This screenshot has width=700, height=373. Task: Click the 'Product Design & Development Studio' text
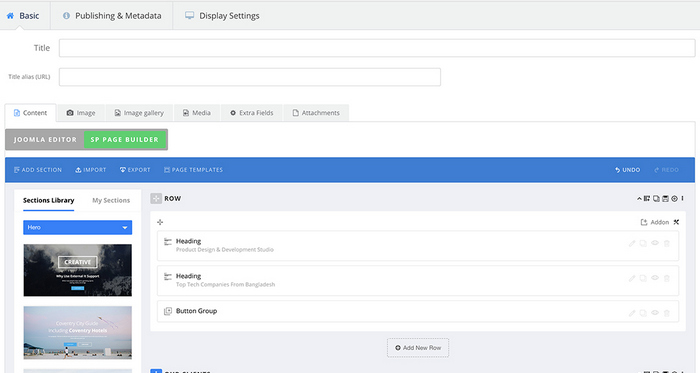(225, 250)
